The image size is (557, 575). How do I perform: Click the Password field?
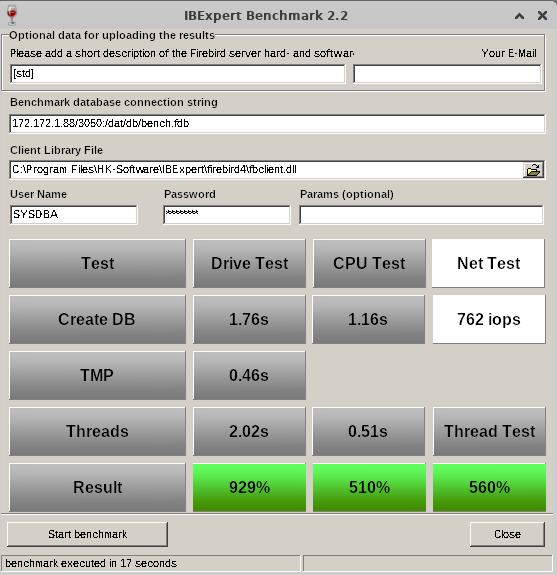point(227,215)
